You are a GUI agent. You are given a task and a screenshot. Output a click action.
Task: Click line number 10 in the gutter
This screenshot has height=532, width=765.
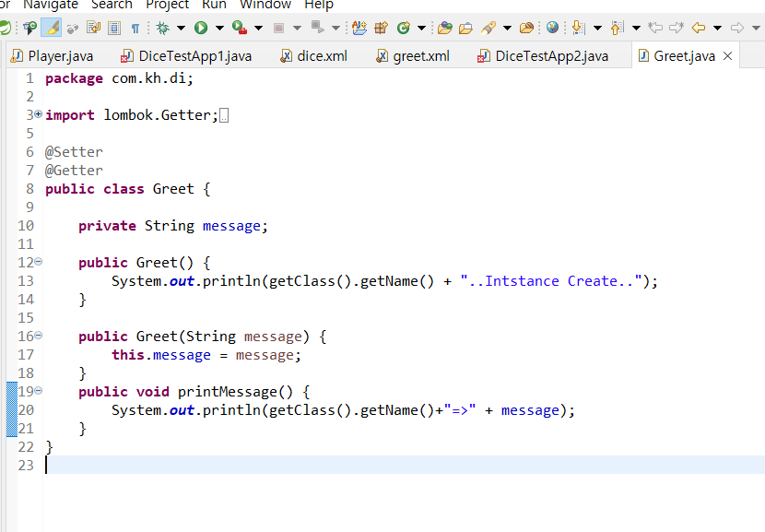(26, 226)
